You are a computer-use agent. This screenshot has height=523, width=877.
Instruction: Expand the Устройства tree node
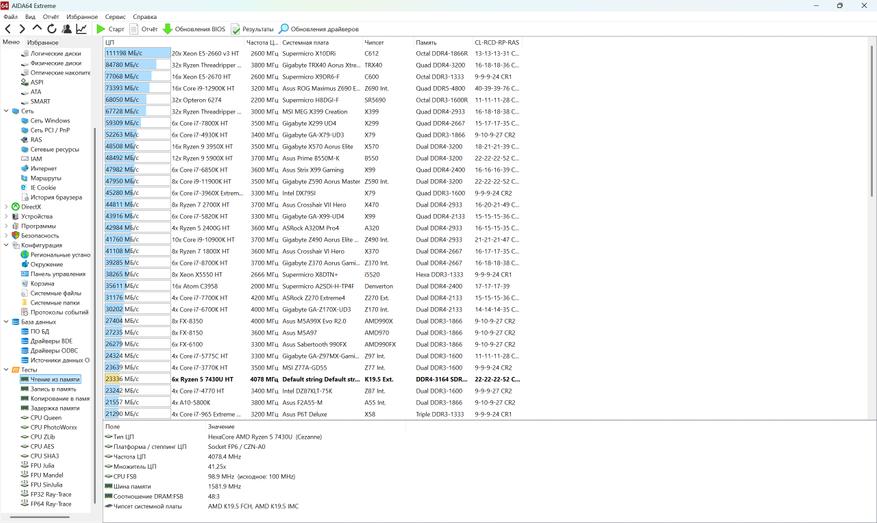(6, 216)
